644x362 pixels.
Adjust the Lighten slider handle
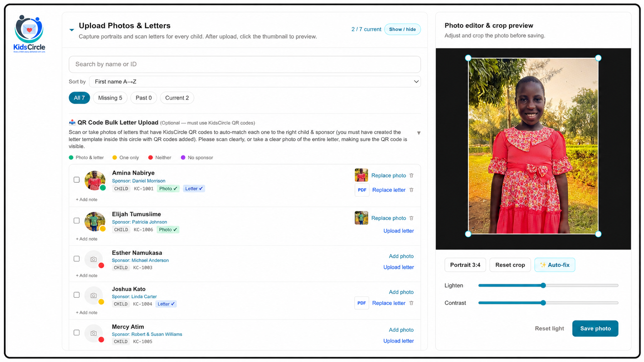coord(543,285)
